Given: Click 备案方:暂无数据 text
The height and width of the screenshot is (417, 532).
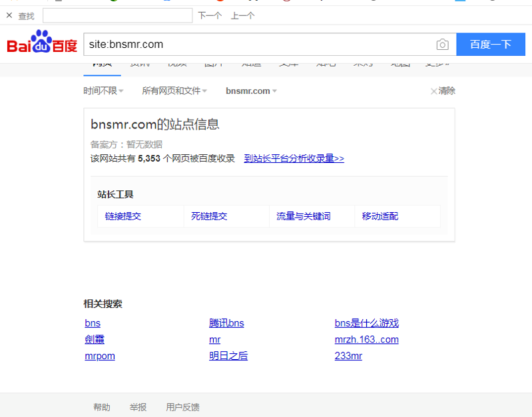Looking at the screenshot, I should (x=127, y=144).
